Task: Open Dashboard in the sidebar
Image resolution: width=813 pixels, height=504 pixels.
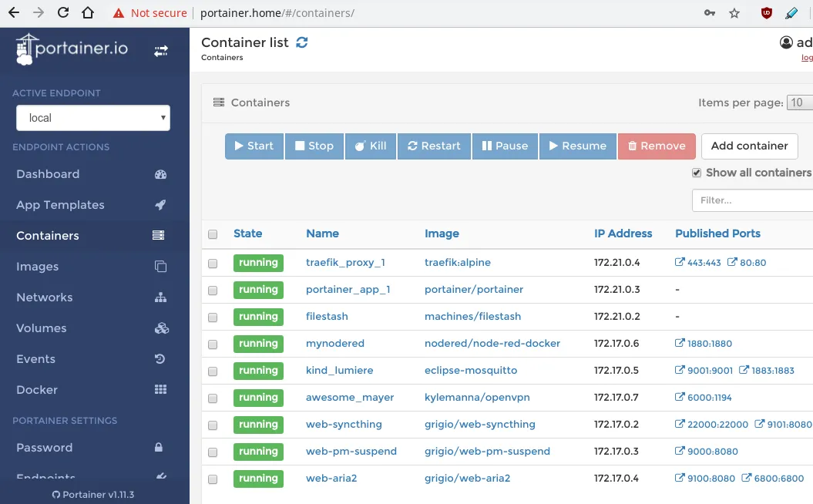Action: coord(48,174)
